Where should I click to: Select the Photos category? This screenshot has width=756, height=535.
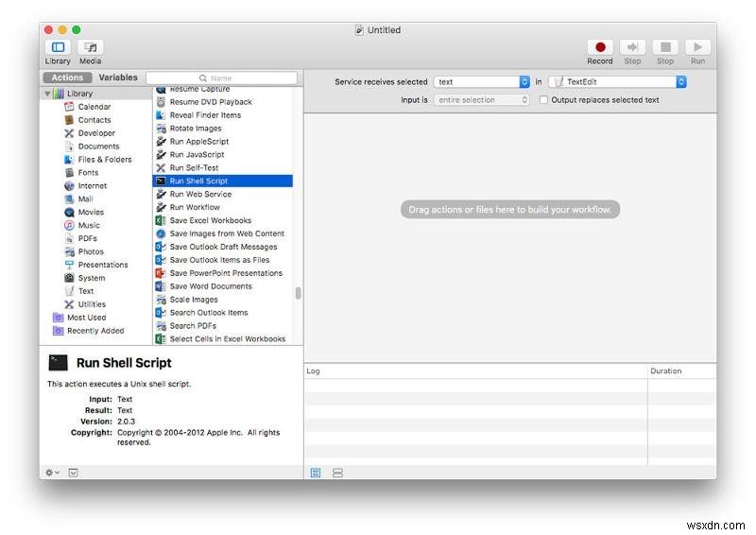91,251
